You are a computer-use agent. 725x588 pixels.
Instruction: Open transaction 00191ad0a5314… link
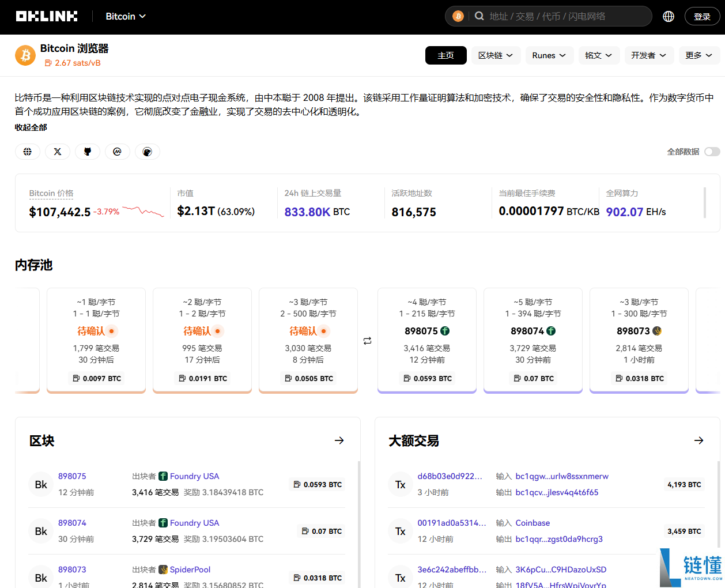(x=452, y=523)
